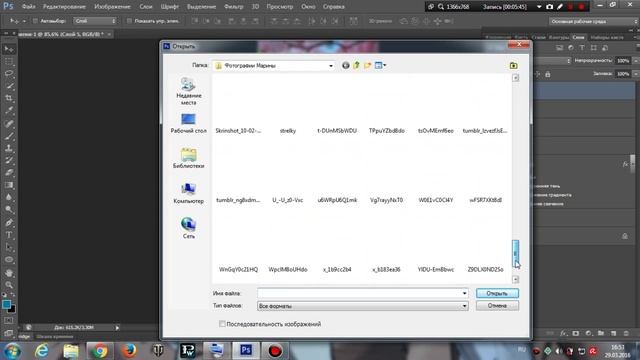Screen dimensions: 640x360
Task: Select the Eyedropper tool
Action: point(9,110)
